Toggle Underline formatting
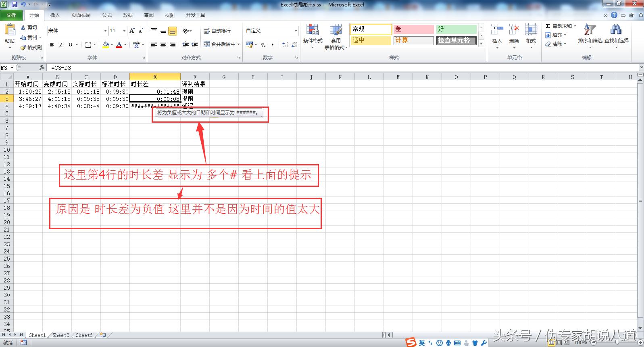The height and width of the screenshot is (347, 644). (x=70, y=45)
